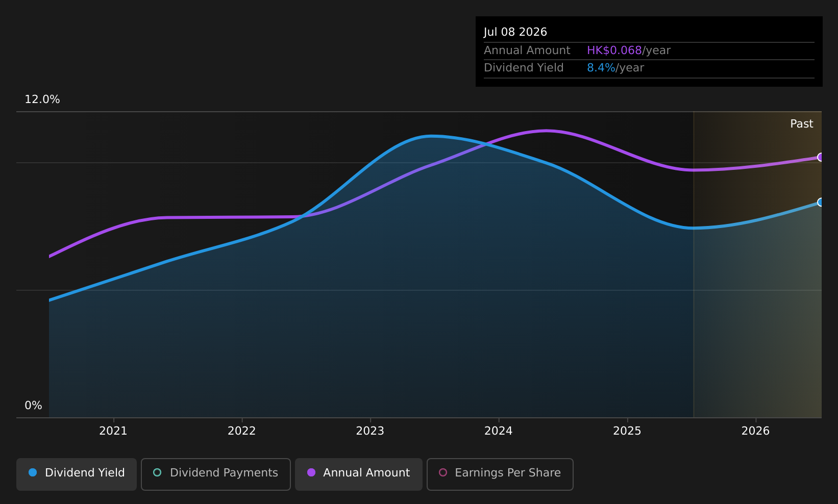Click the purple Annual Amount endpoint marker
The width and height of the screenshot is (838, 504).
(x=821, y=157)
